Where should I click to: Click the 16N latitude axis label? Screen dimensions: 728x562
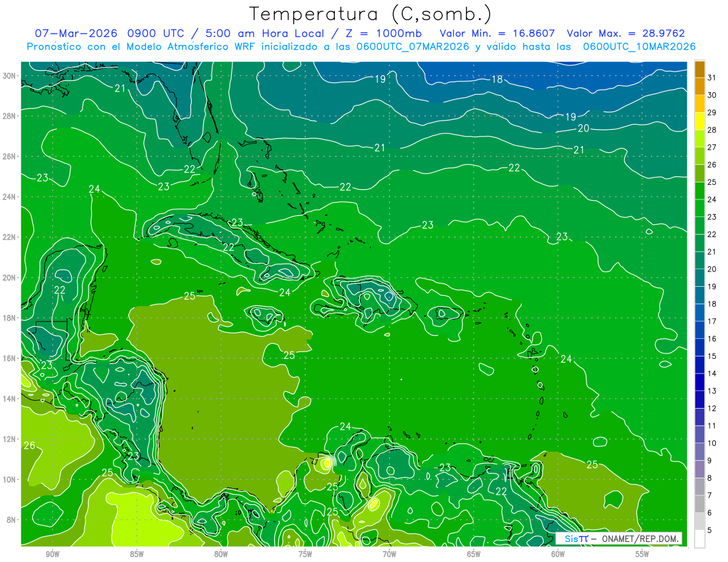(x=10, y=358)
